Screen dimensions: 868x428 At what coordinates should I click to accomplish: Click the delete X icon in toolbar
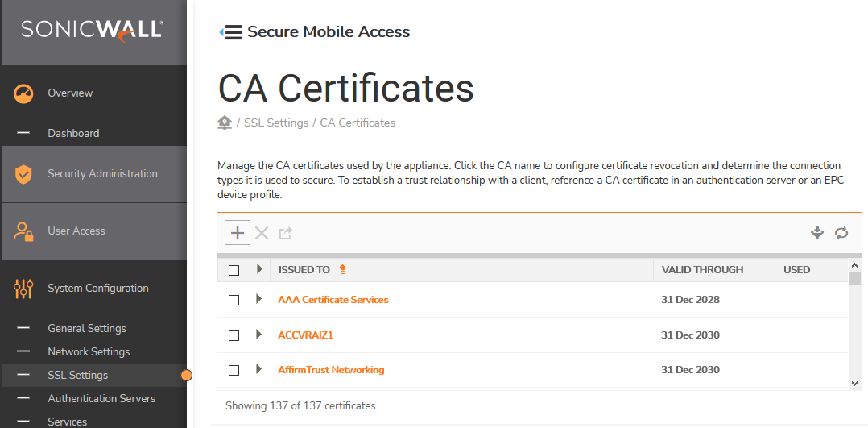(x=262, y=233)
